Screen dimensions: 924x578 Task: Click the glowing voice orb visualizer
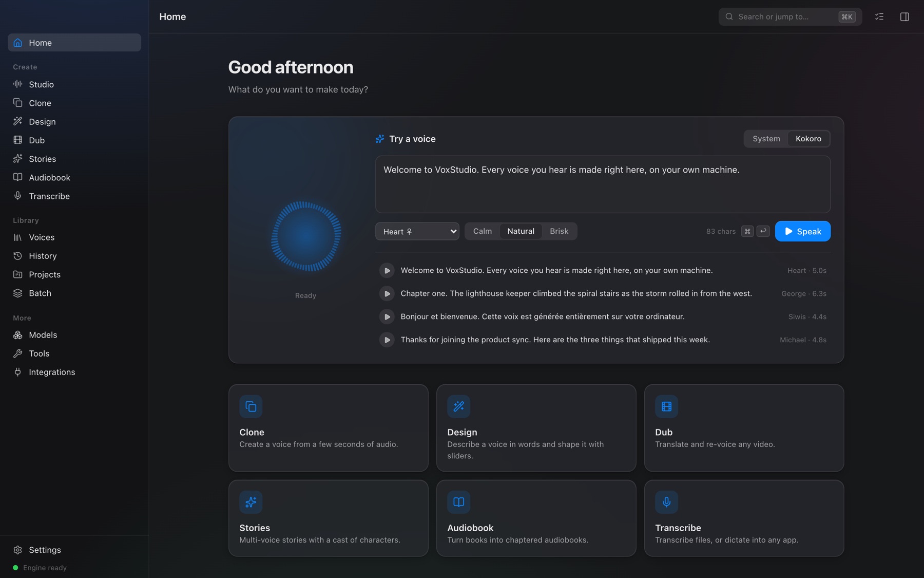coord(306,236)
